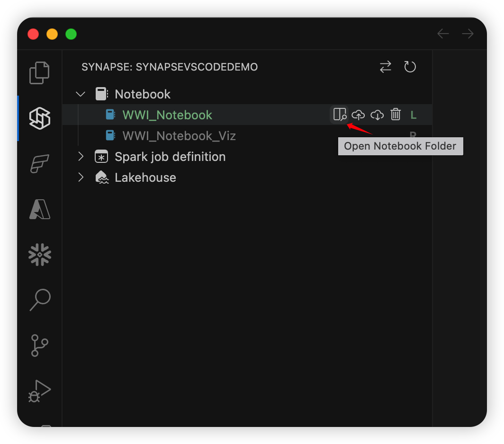
Task: Close the window with red button
Action: [33, 34]
